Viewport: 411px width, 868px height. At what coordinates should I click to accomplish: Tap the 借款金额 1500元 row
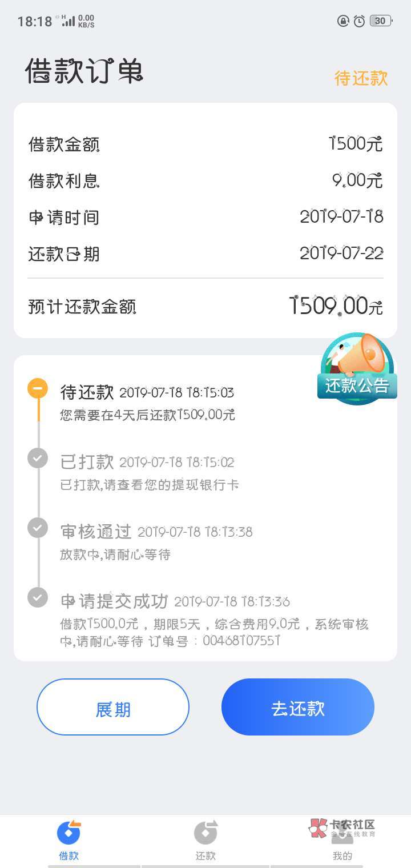click(x=205, y=144)
